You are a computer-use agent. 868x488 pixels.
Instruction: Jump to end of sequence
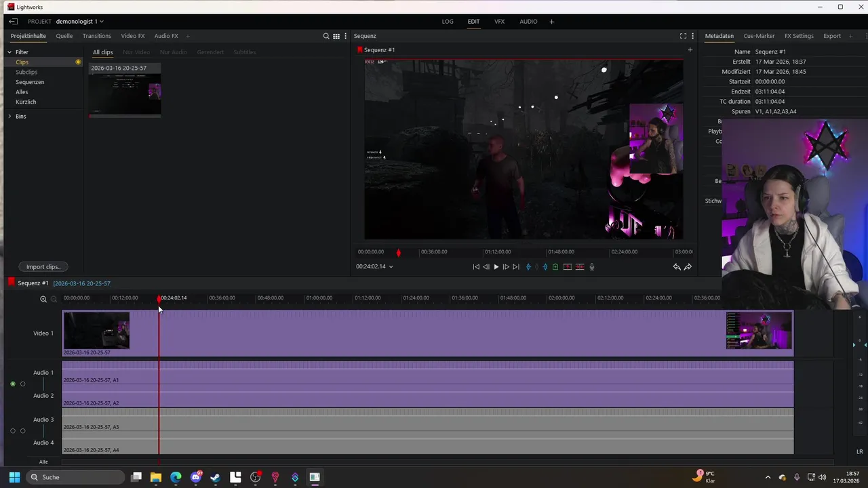[x=516, y=267]
